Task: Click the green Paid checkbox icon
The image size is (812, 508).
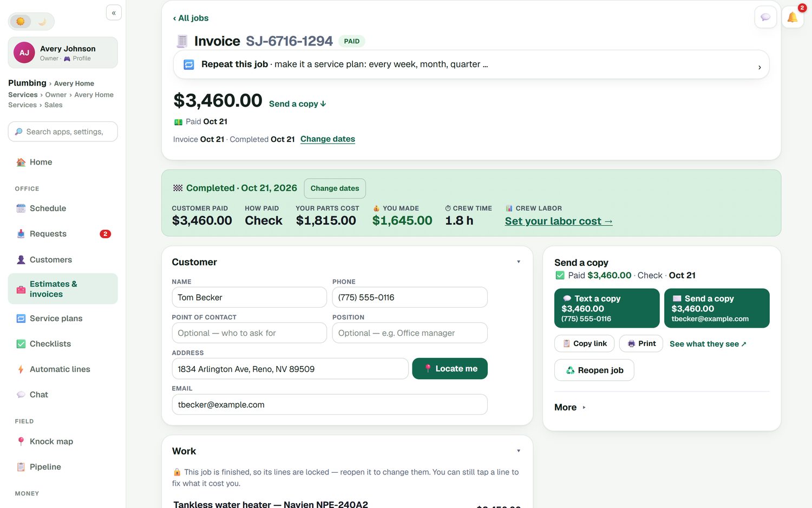Action: click(560, 276)
